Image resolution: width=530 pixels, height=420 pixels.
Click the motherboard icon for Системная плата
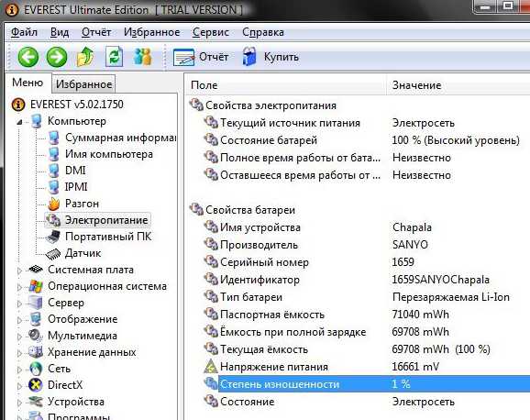point(36,270)
